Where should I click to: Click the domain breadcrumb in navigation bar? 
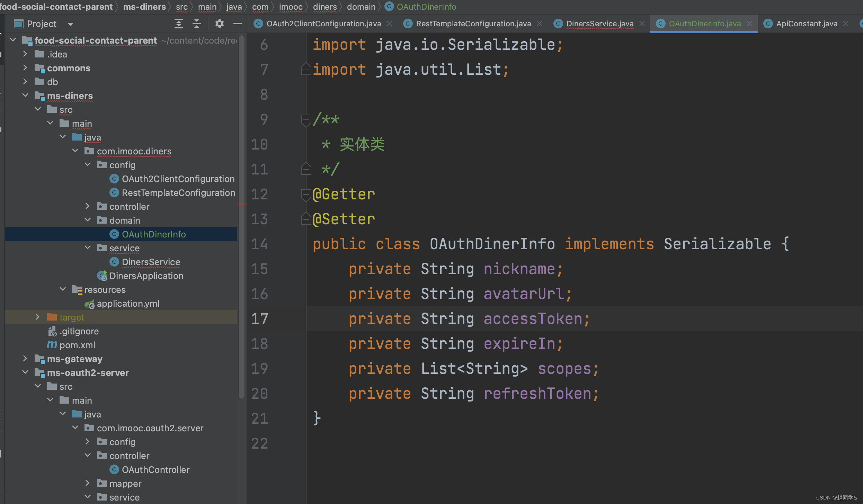[x=361, y=7]
